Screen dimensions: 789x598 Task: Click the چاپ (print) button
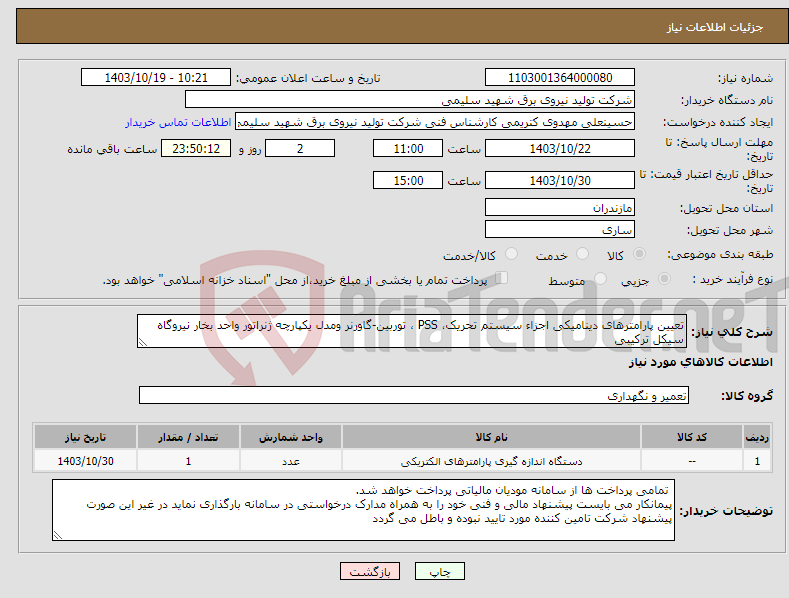[x=439, y=571]
